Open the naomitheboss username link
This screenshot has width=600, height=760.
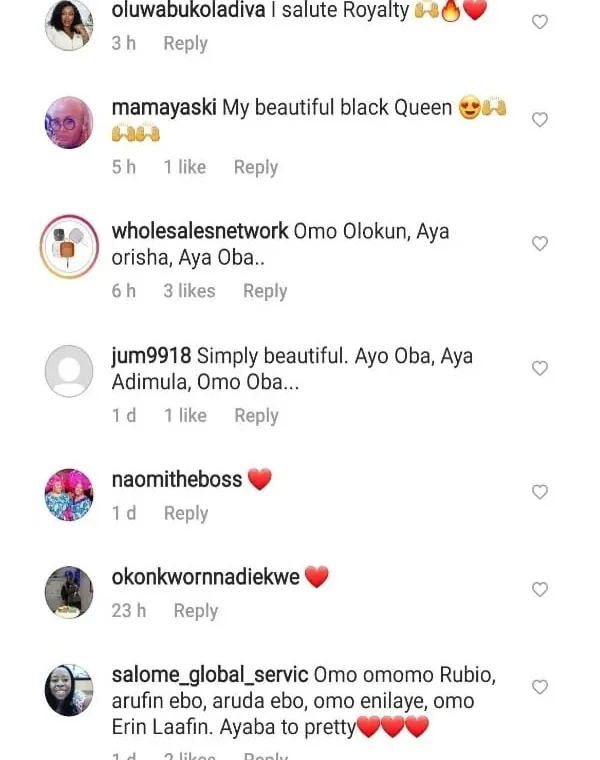click(x=176, y=479)
